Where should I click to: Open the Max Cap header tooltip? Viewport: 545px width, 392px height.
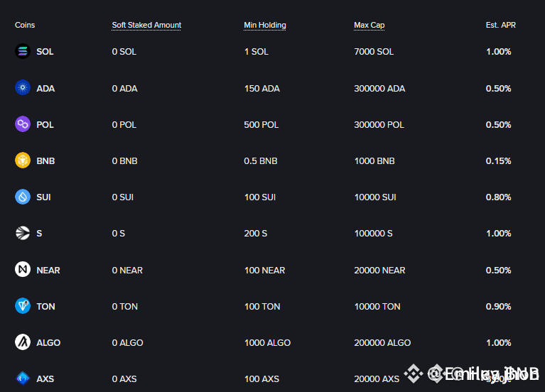369,25
